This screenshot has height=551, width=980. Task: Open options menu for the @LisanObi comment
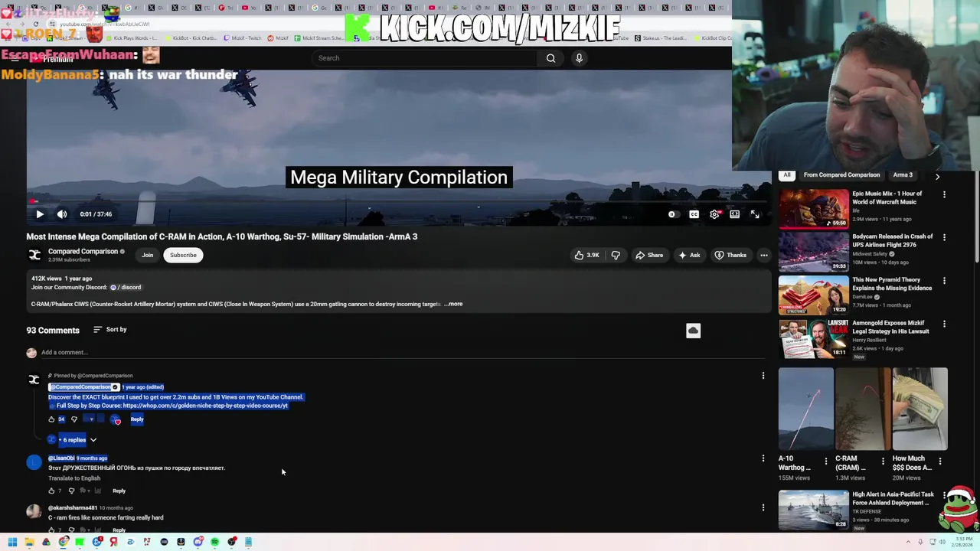763,458
